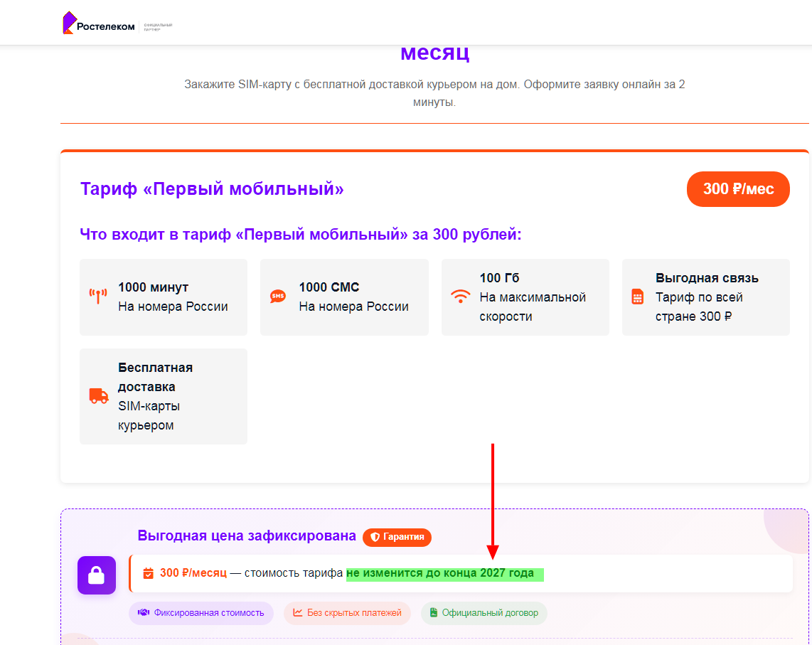Screen dimensions: 812x645
Task: Click the Бесплатная доставка feature card
Action: [164, 396]
